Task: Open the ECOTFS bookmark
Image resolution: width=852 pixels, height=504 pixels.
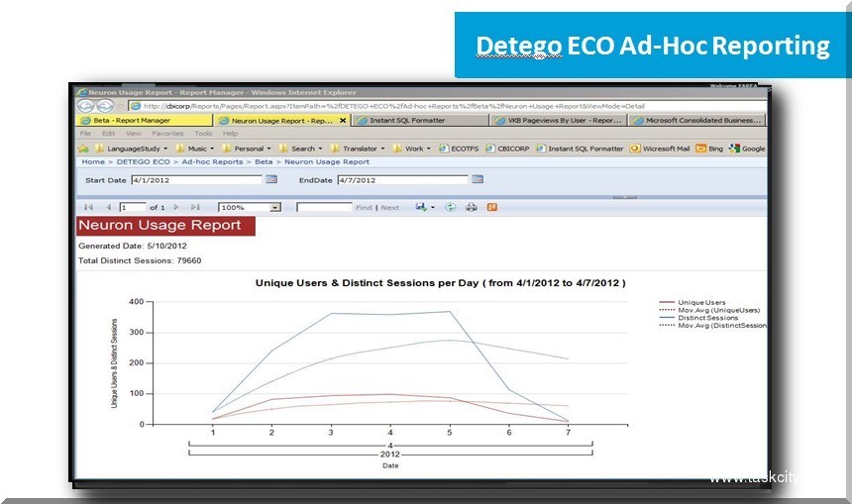Action: click(x=459, y=149)
